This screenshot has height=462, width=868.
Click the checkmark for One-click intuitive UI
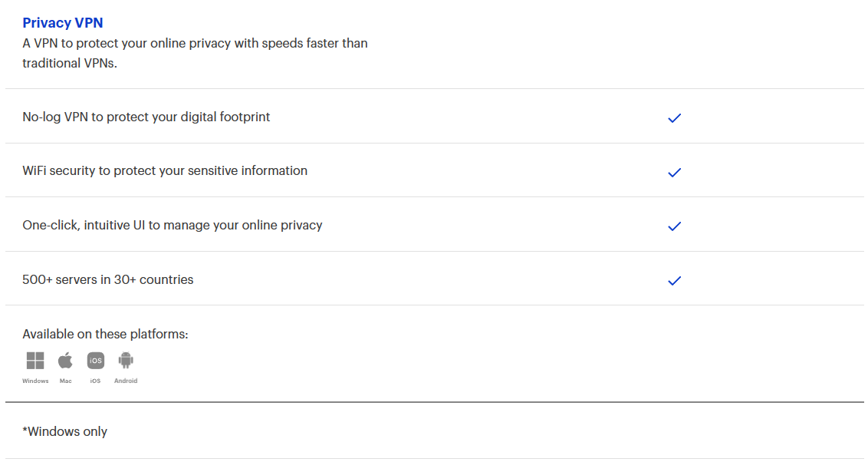click(675, 226)
